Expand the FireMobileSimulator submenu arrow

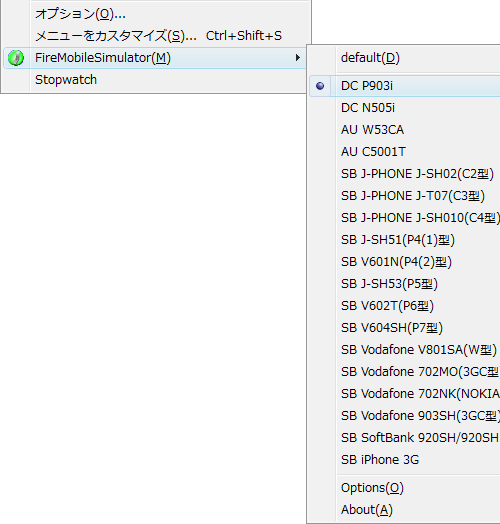(297, 58)
